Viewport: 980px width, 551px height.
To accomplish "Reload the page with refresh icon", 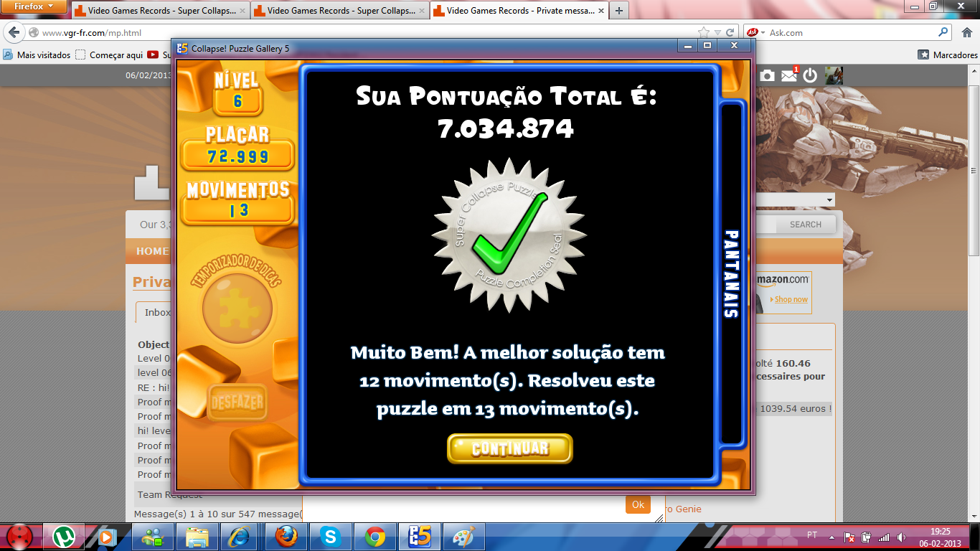I will [730, 32].
